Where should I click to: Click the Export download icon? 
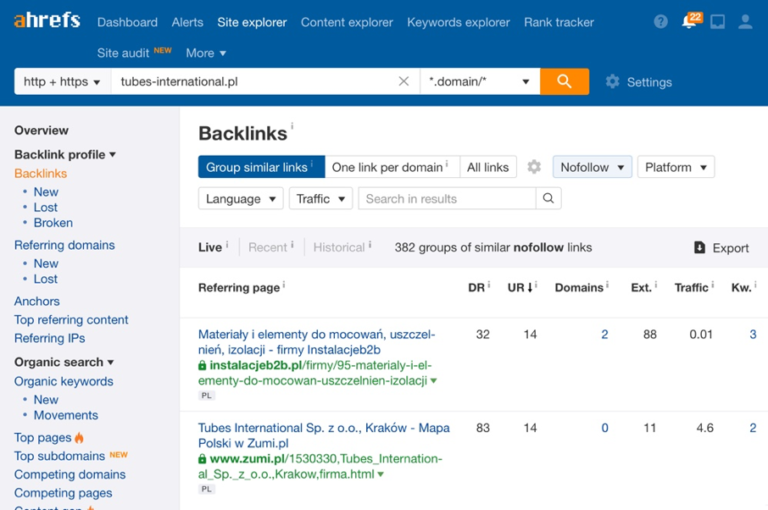(x=699, y=247)
